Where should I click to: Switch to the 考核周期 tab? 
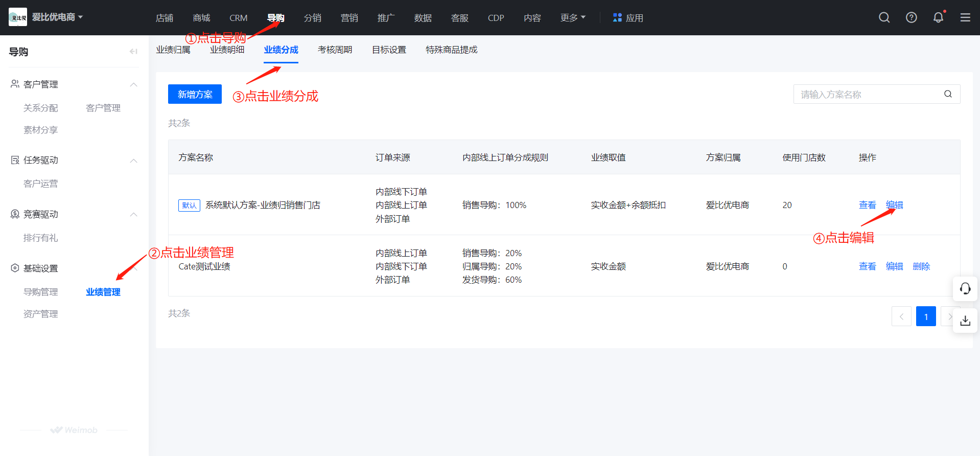coord(335,50)
